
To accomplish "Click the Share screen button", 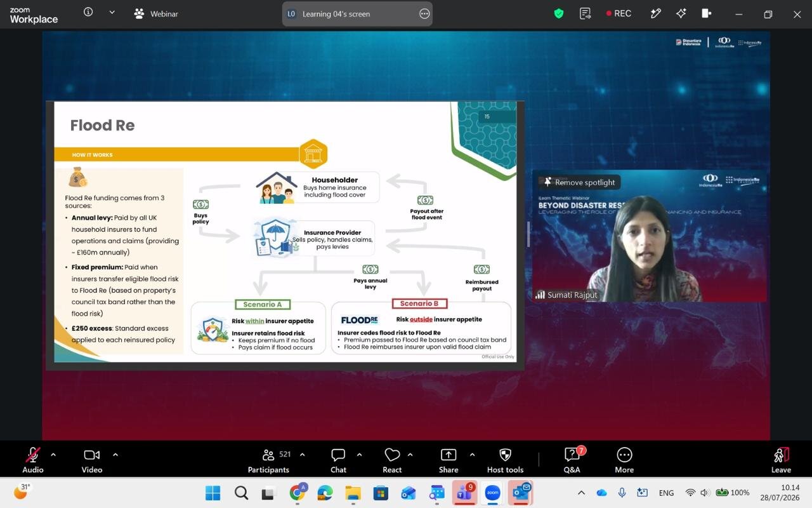I will pos(449,460).
